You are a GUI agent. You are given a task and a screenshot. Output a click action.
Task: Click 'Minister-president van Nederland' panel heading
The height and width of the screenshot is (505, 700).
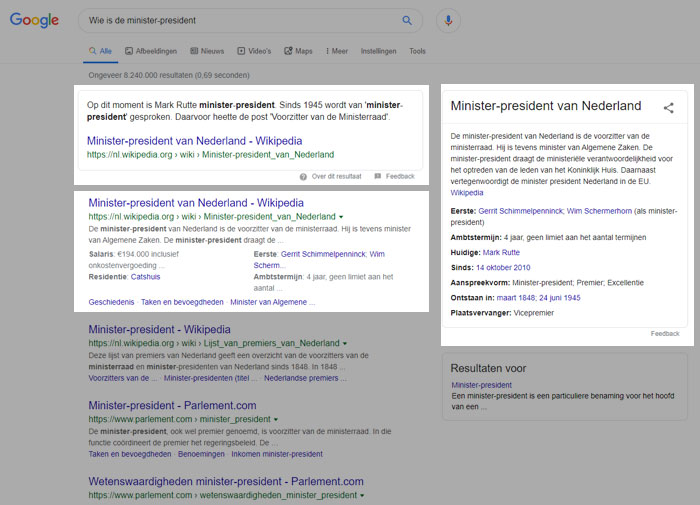(546, 106)
